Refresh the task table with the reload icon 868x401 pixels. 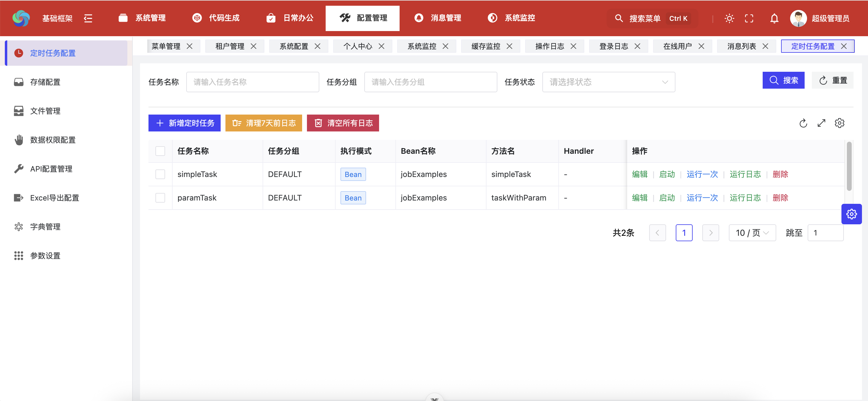(x=804, y=123)
